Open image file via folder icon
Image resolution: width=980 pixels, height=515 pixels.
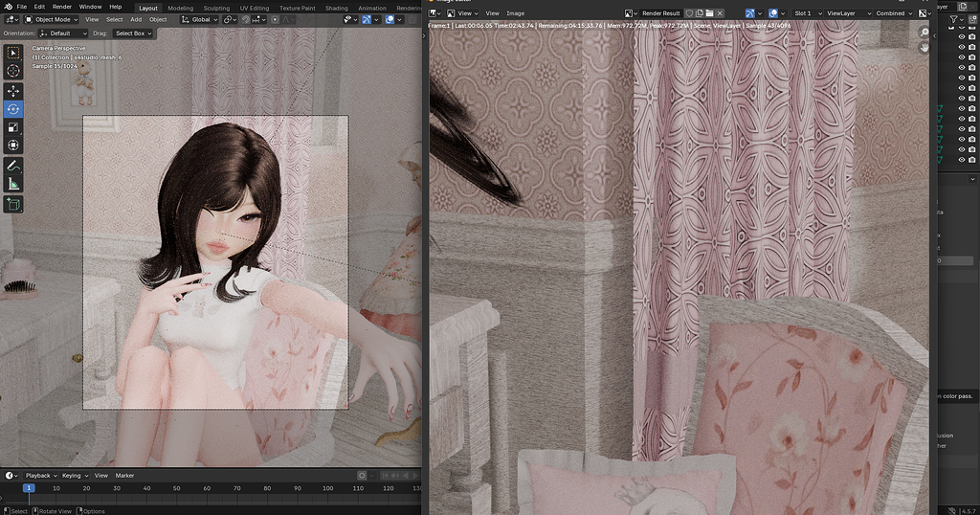pyautogui.click(x=709, y=13)
